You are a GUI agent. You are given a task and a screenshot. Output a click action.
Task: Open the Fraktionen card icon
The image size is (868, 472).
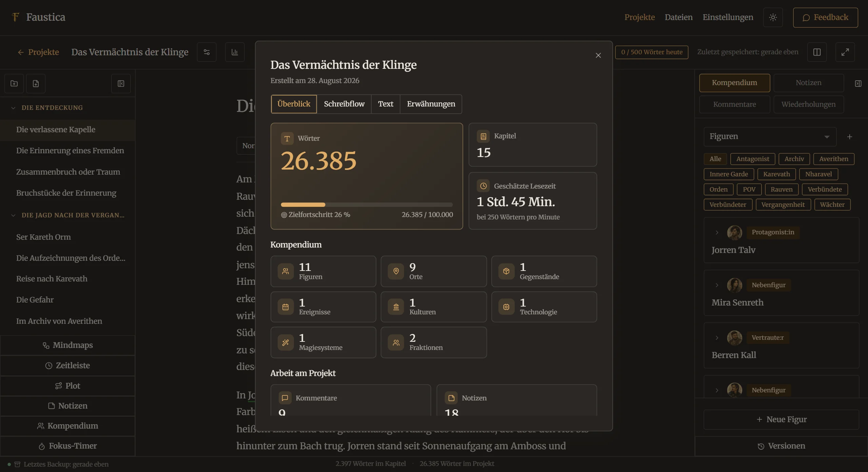point(396,342)
